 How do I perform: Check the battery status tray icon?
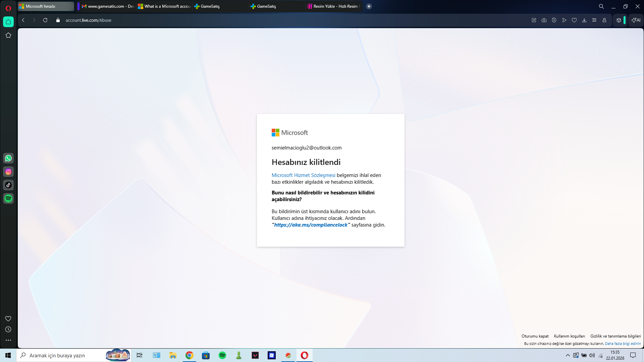point(584,355)
